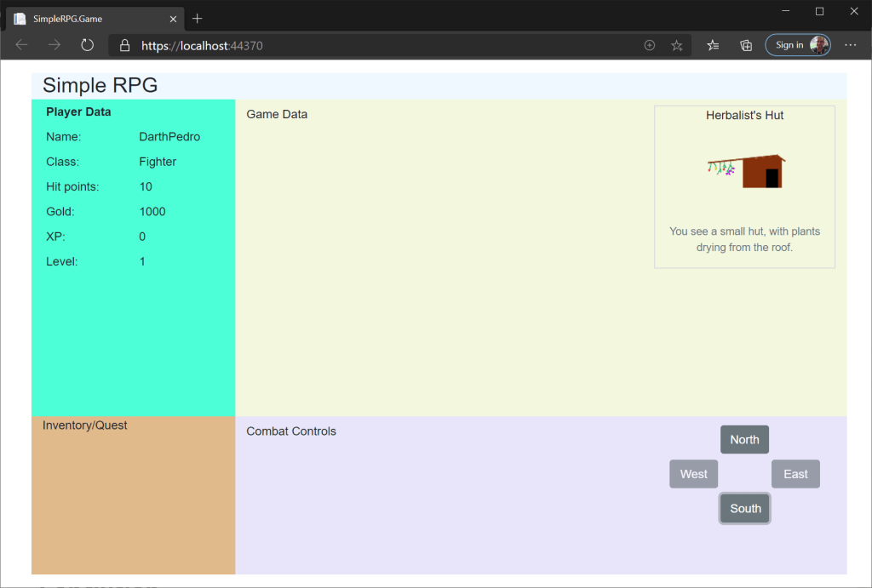Click the zoom icon in address bar
The image size is (872, 588).
tap(650, 45)
